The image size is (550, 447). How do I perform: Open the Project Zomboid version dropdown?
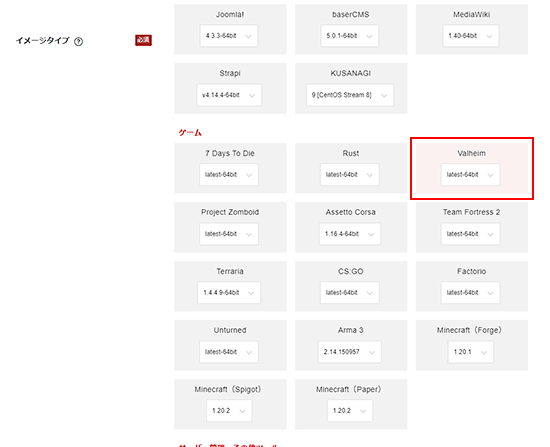point(229,234)
